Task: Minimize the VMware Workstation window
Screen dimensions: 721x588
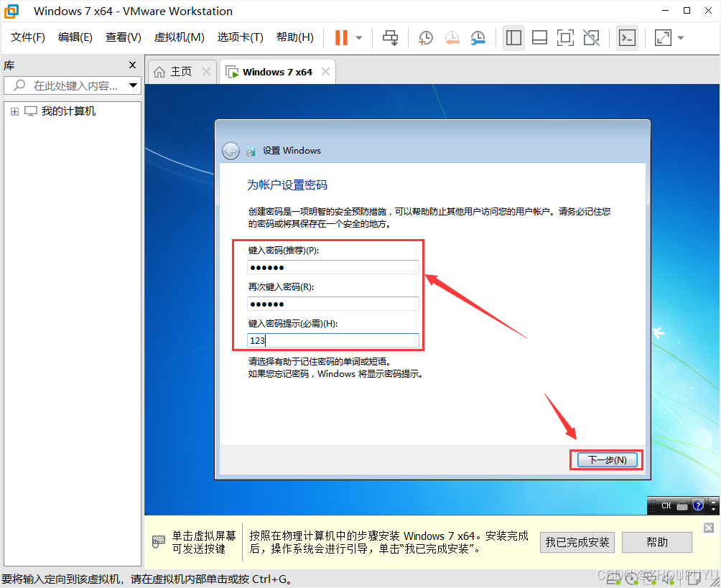Action: click(665, 11)
